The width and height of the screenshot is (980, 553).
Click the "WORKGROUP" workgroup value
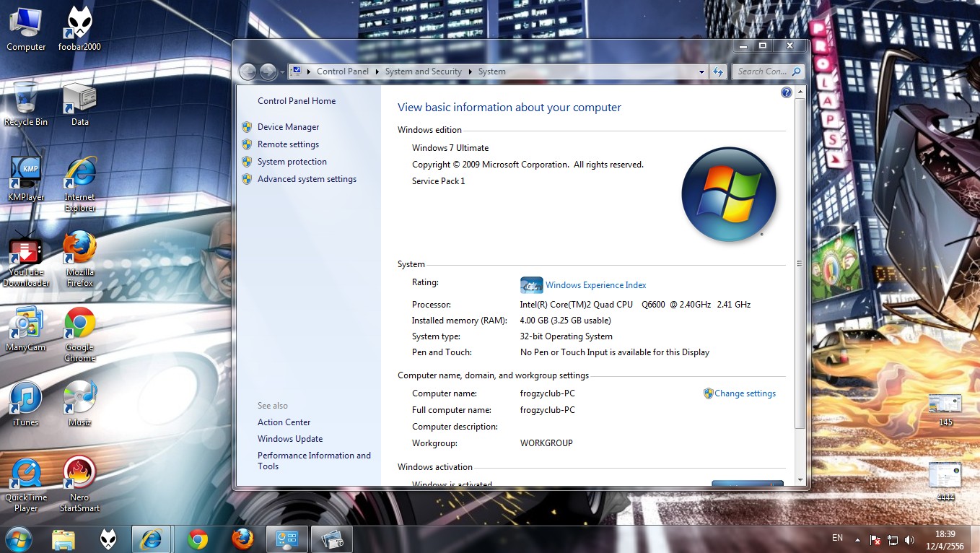(546, 443)
